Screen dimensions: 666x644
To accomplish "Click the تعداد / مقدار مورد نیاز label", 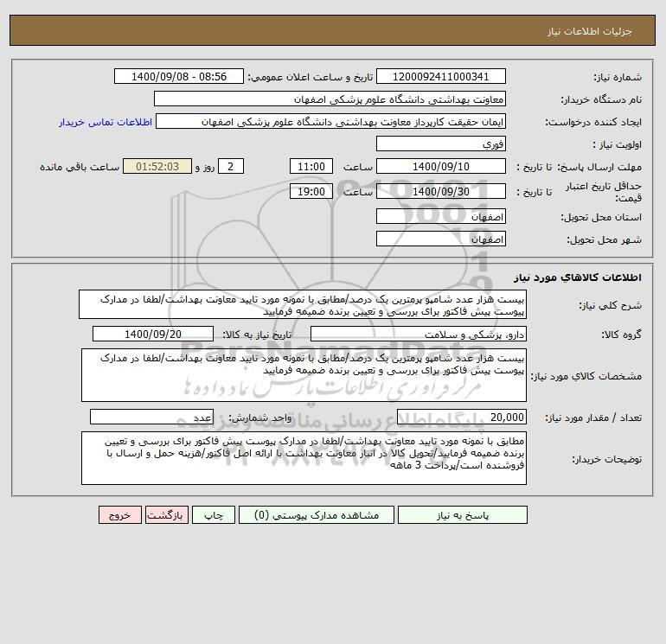I will (x=593, y=418).
